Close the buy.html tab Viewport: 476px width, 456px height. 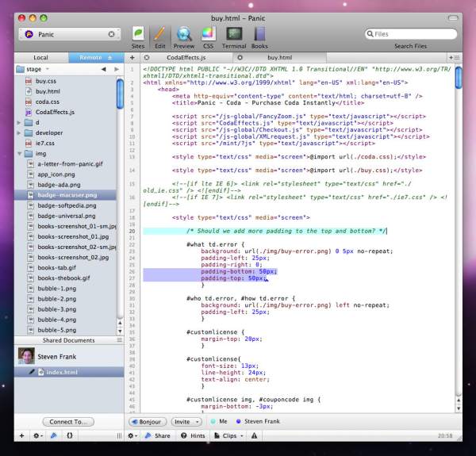(240, 58)
